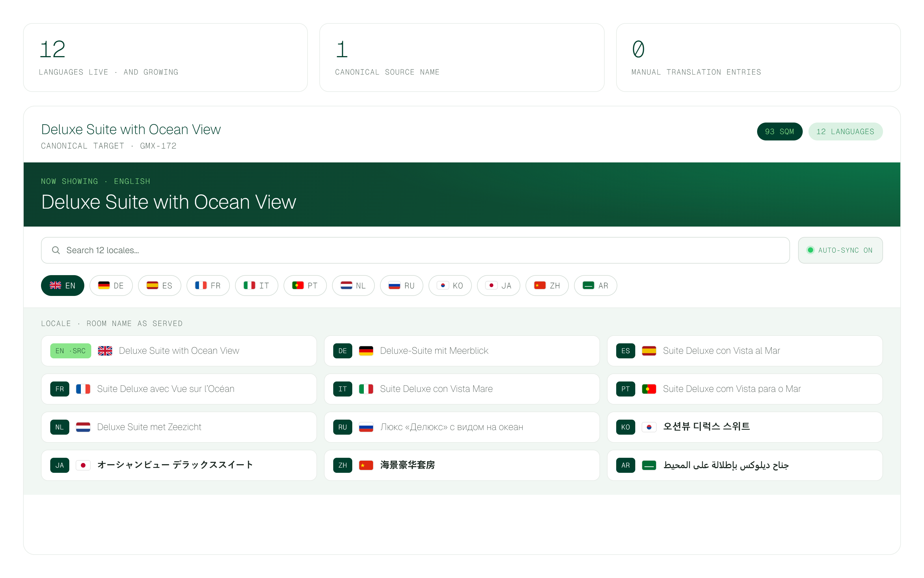Screen dimensions: 924x578
Task: Switch to the ES language chip
Action: pyautogui.click(x=160, y=286)
